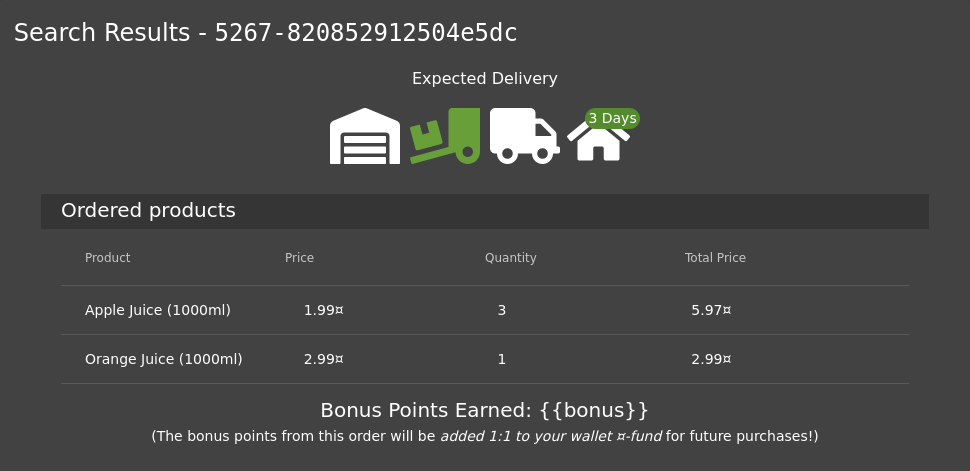Click the 3 Days badge
The width and height of the screenshot is (970, 471).
click(612, 118)
